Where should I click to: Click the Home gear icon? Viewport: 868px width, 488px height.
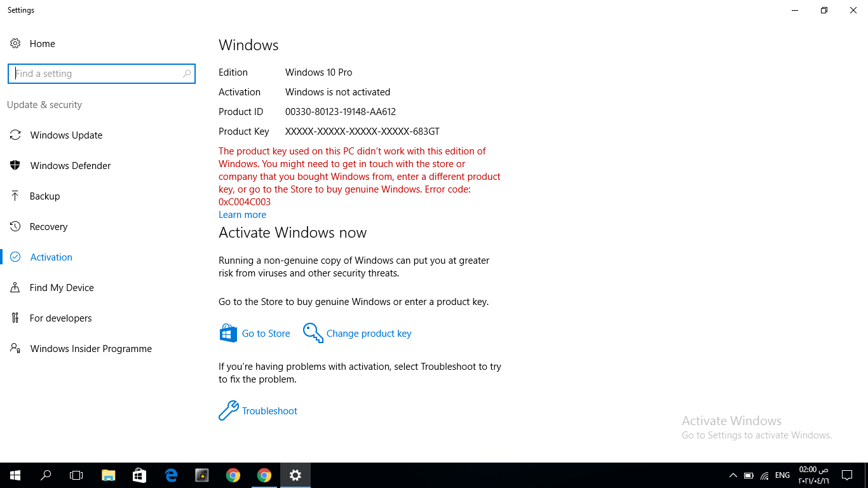(x=15, y=43)
